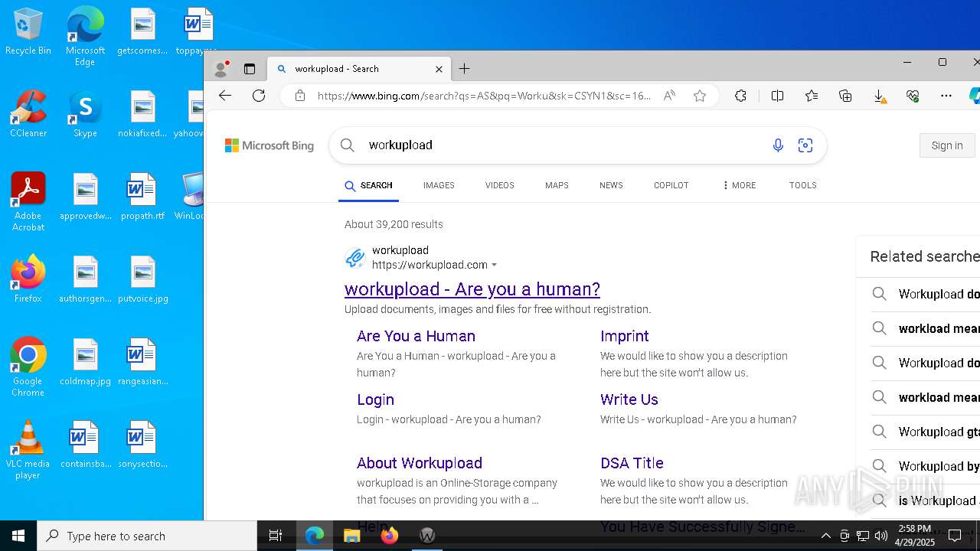Switch to MAPS search tab
Image resolution: width=980 pixels, height=551 pixels.
tap(557, 185)
